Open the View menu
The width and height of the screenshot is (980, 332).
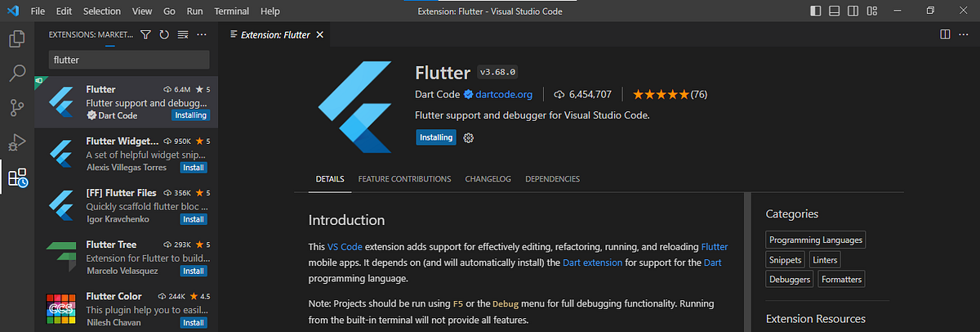tap(142, 11)
